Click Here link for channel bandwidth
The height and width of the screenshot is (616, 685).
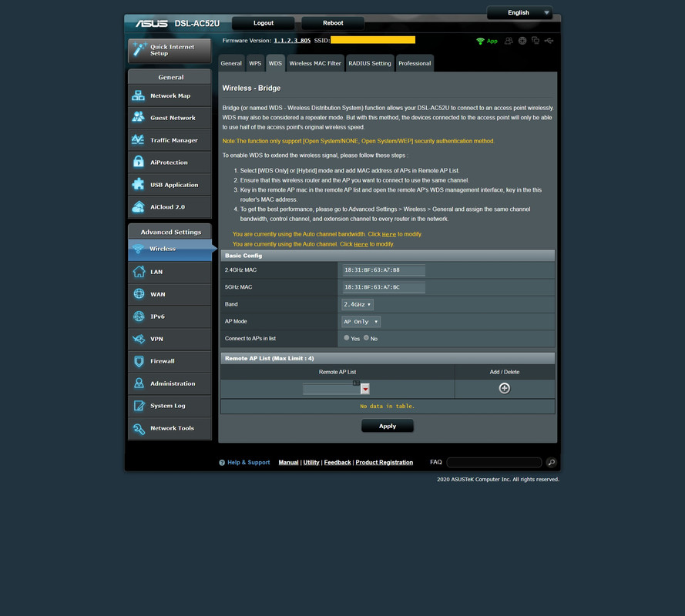click(389, 234)
